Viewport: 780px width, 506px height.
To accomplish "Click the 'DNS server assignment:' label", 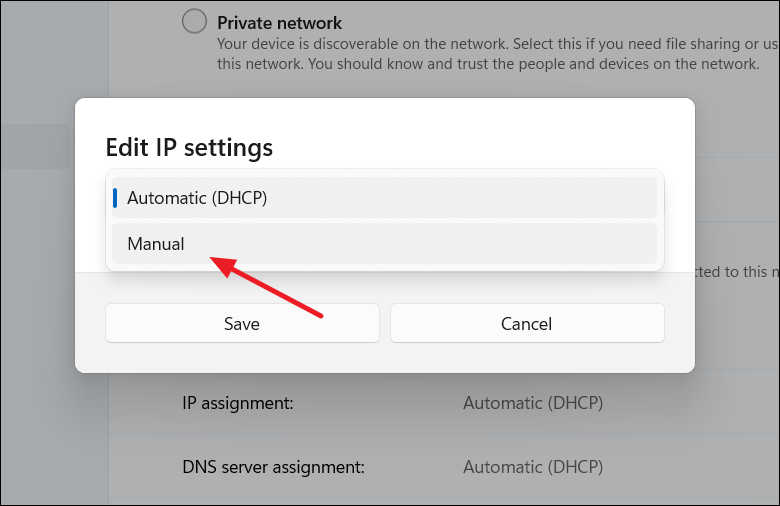I will pyautogui.click(x=272, y=466).
